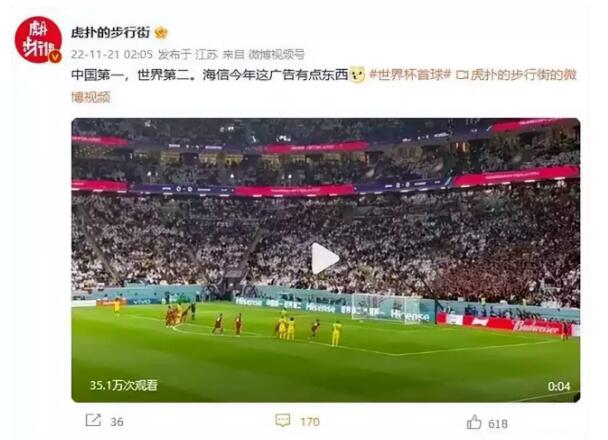The width and height of the screenshot is (608, 440).
Task: Open the #世界杯首球# hashtag
Action: 409,74
